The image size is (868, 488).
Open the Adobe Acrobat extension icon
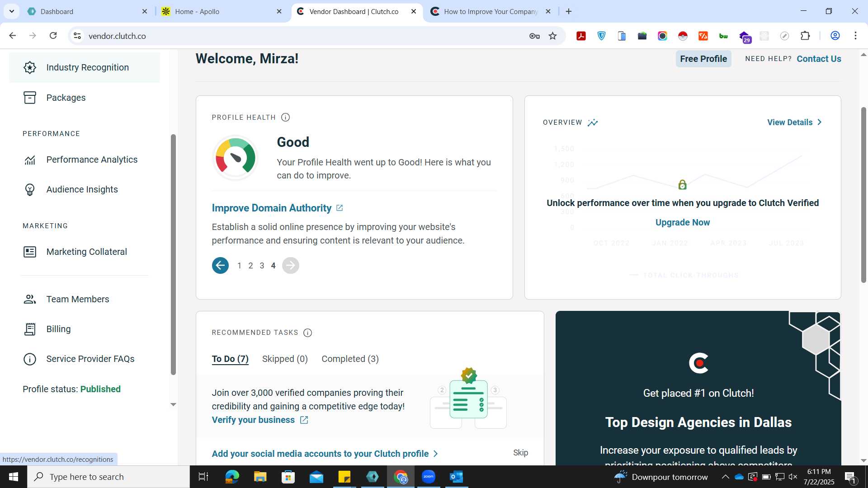[x=581, y=36]
